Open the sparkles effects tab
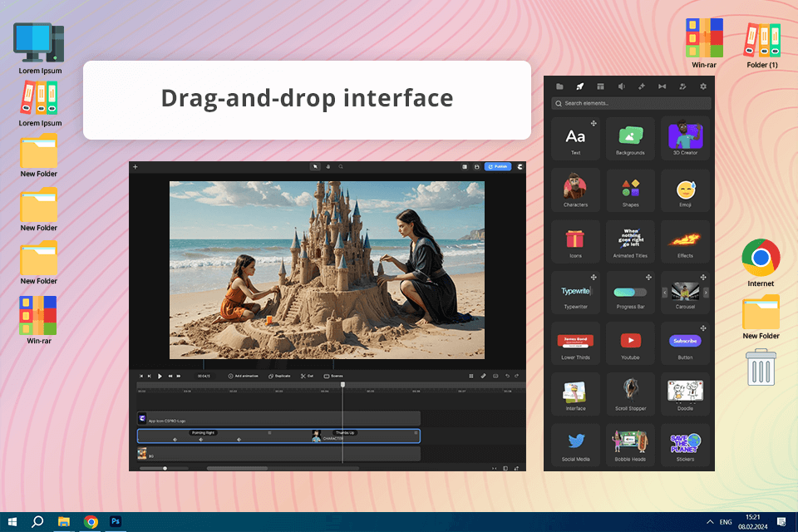 tap(641, 86)
